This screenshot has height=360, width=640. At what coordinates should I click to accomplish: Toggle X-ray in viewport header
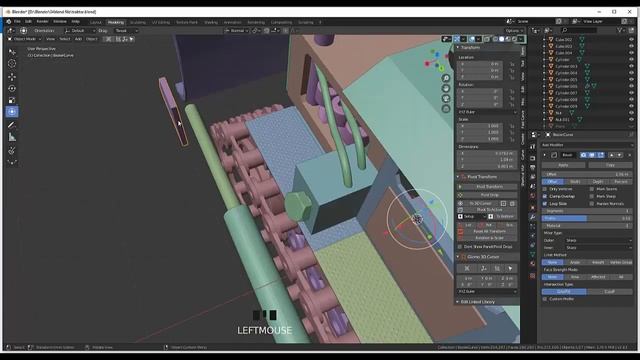[x=487, y=39]
